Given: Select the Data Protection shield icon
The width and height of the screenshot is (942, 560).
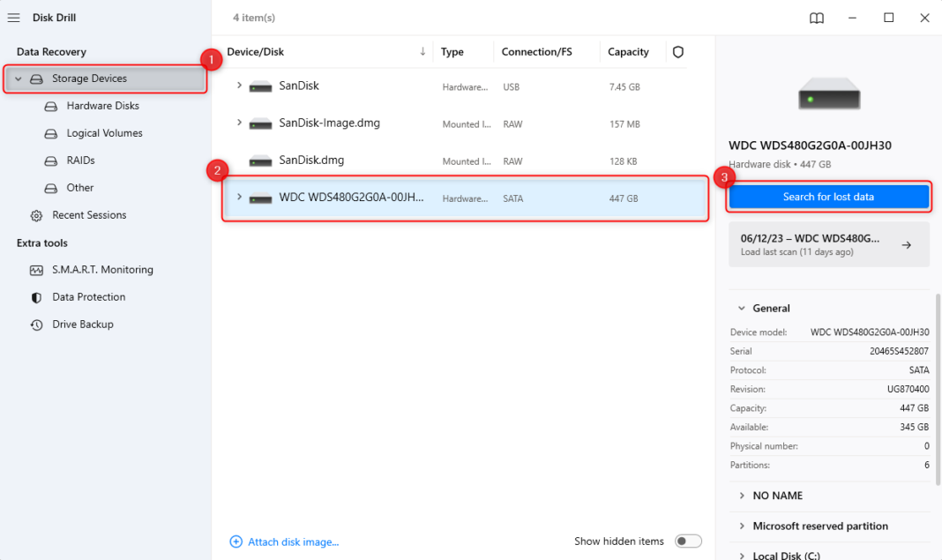Looking at the screenshot, I should pyautogui.click(x=35, y=297).
